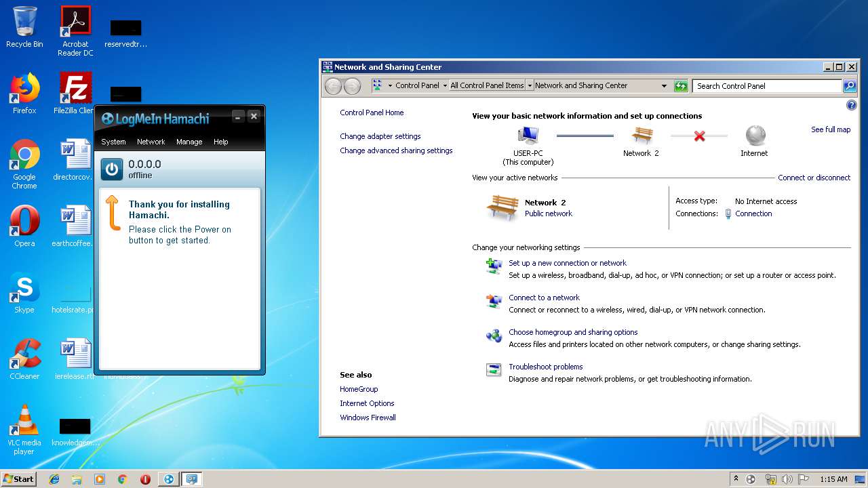Open Change advanced sharing settings
The width and height of the screenshot is (868, 488).
(x=396, y=150)
